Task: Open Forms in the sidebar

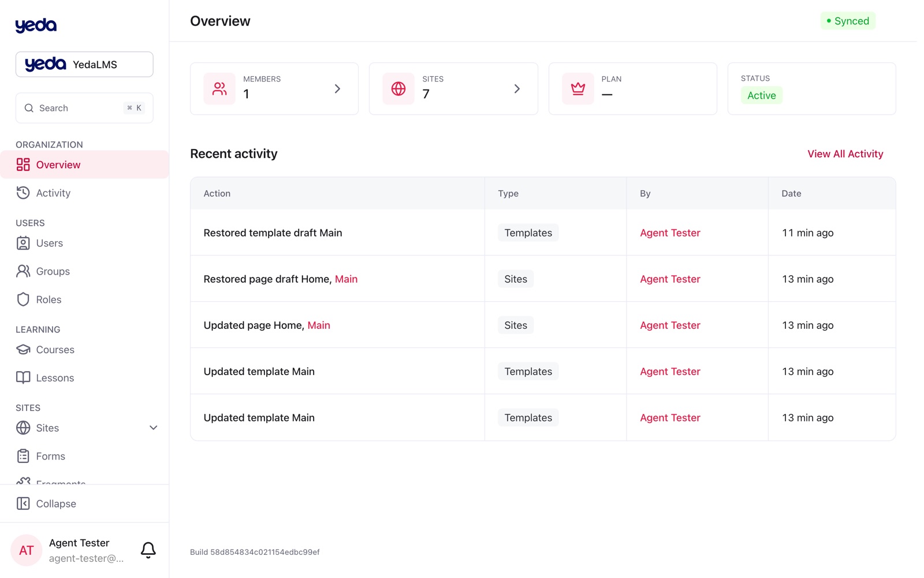Action: tap(84, 456)
